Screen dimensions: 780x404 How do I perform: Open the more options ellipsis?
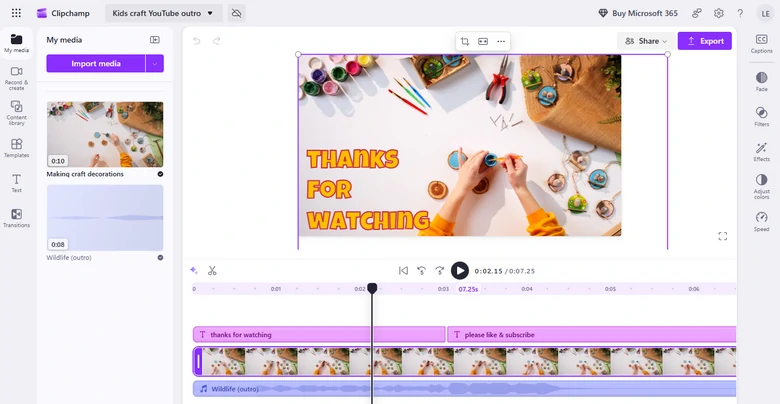[x=501, y=41]
